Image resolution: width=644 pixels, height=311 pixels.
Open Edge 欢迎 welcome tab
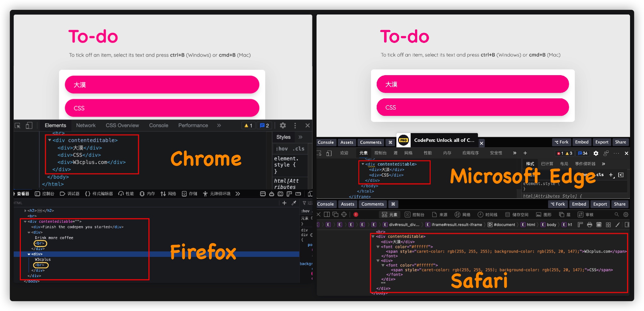(344, 153)
